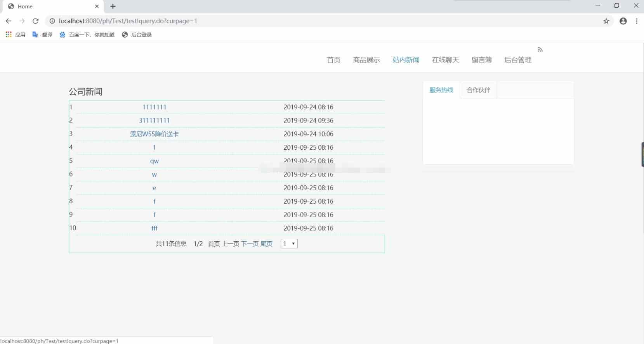Close the Home tab

(97, 6)
